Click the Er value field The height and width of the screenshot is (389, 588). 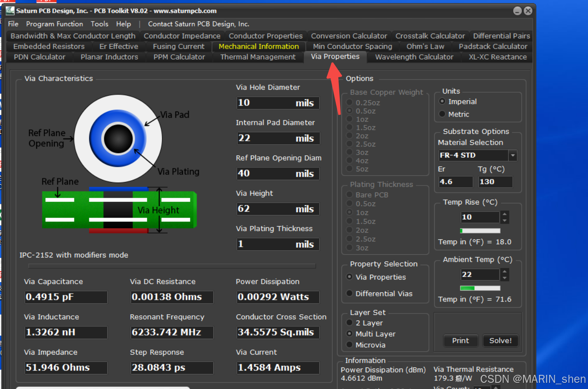click(455, 181)
